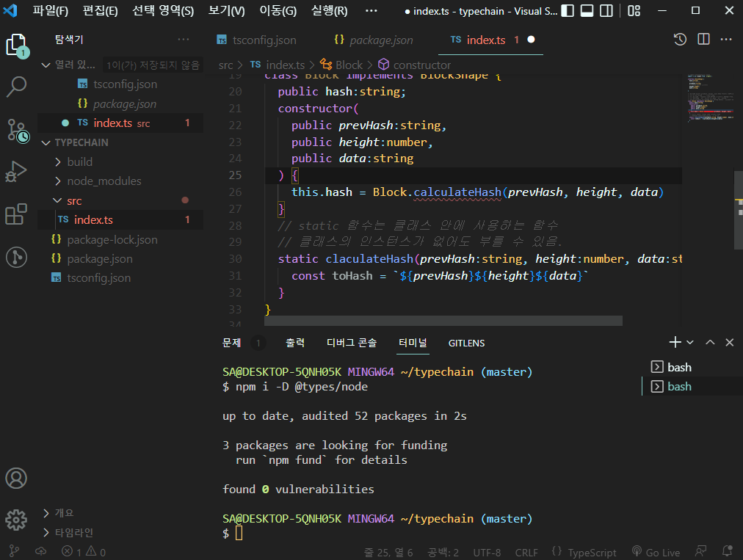Open the Manage gear icon
Viewport: 743px width, 560px height.
(x=16, y=520)
